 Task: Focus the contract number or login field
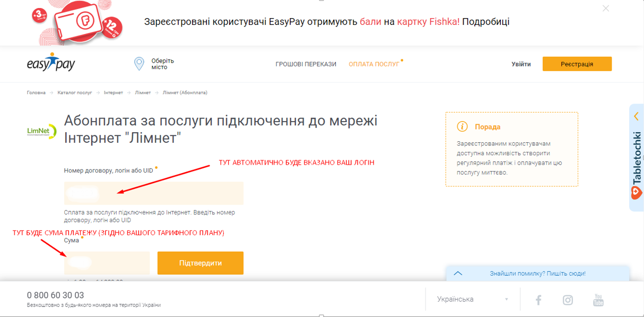coord(154,193)
